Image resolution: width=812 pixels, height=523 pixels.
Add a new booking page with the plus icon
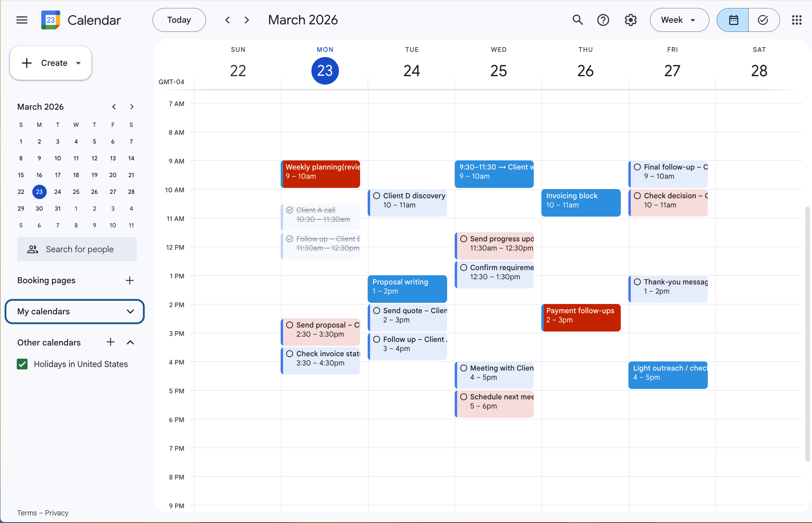(x=129, y=280)
